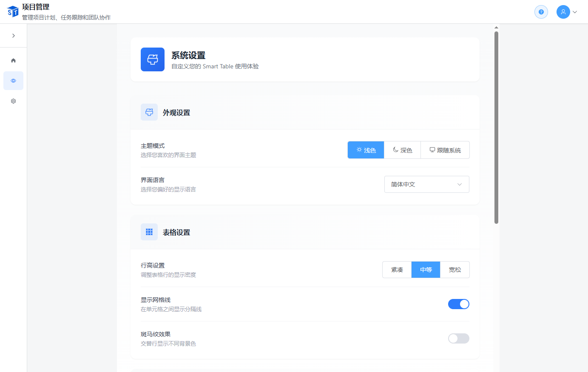Click the 显示网格线 label
588x372 pixels.
pos(156,300)
